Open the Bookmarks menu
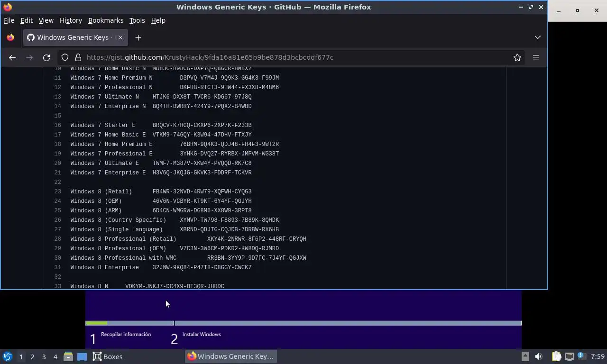607x364 pixels. click(x=106, y=20)
